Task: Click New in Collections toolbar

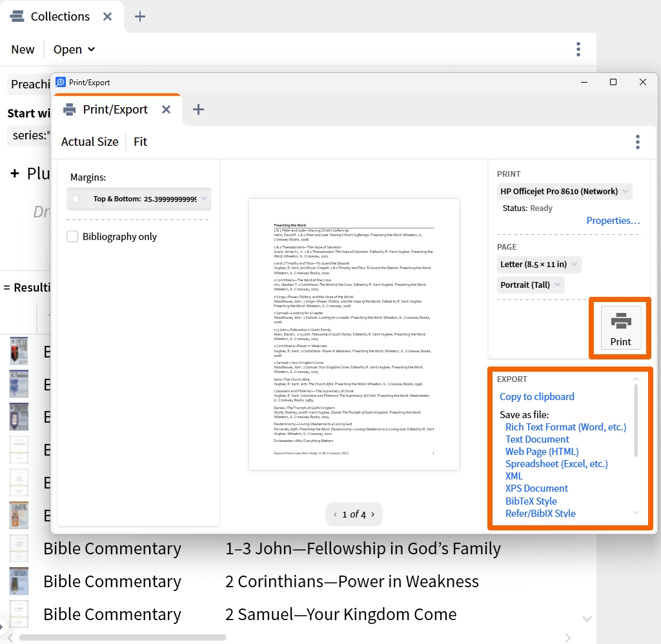Action: pyautogui.click(x=23, y=49)
